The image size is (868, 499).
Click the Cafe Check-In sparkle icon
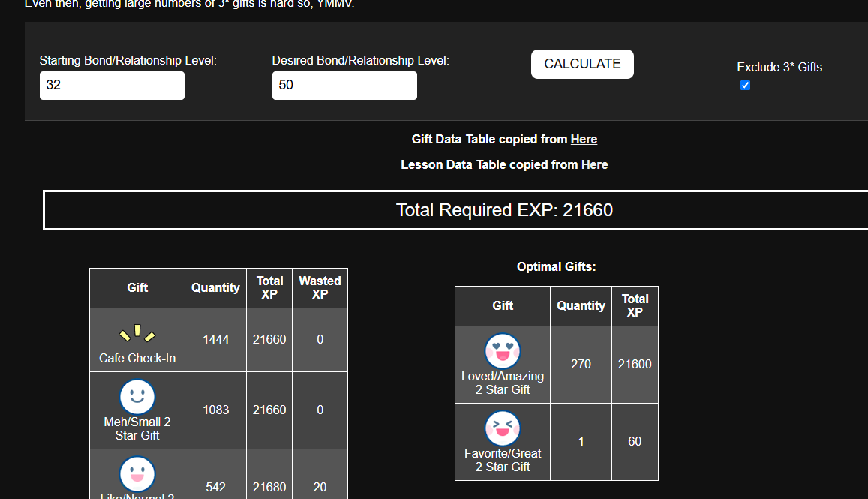137,333
